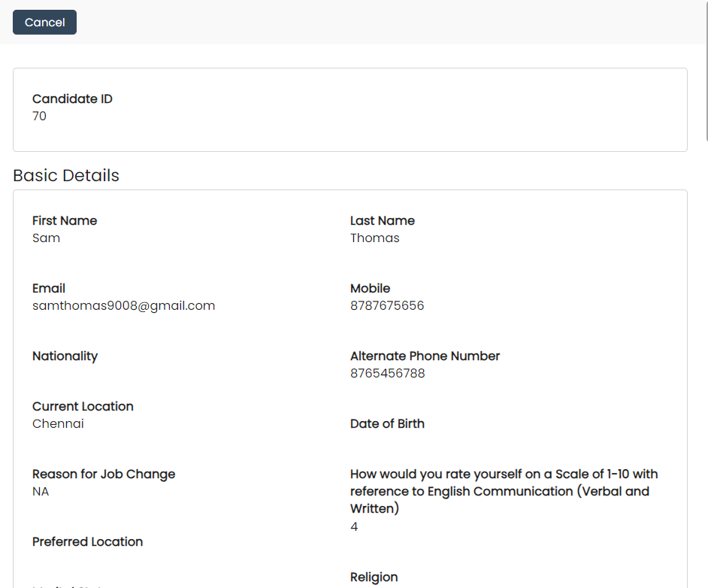Click the email samthomas9008@gmail.com
This screenshot has height=588, width=708.
point(123,305)
